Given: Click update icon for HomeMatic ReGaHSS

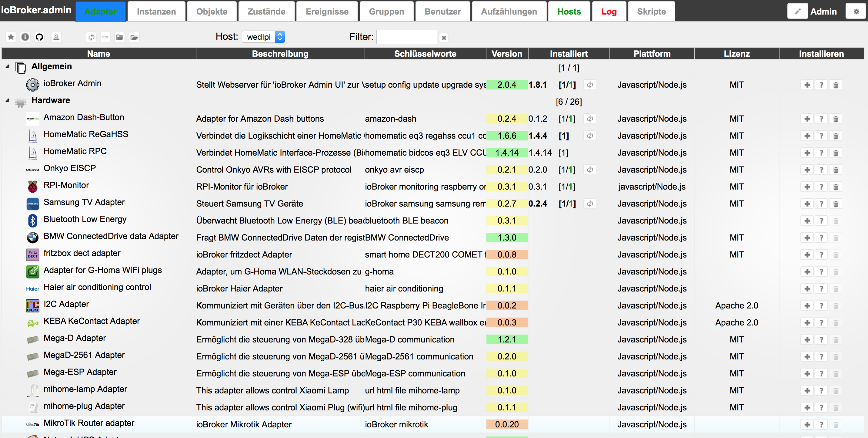Looking at the screenshot, I should pyautogui.click(x=590, y=136).
